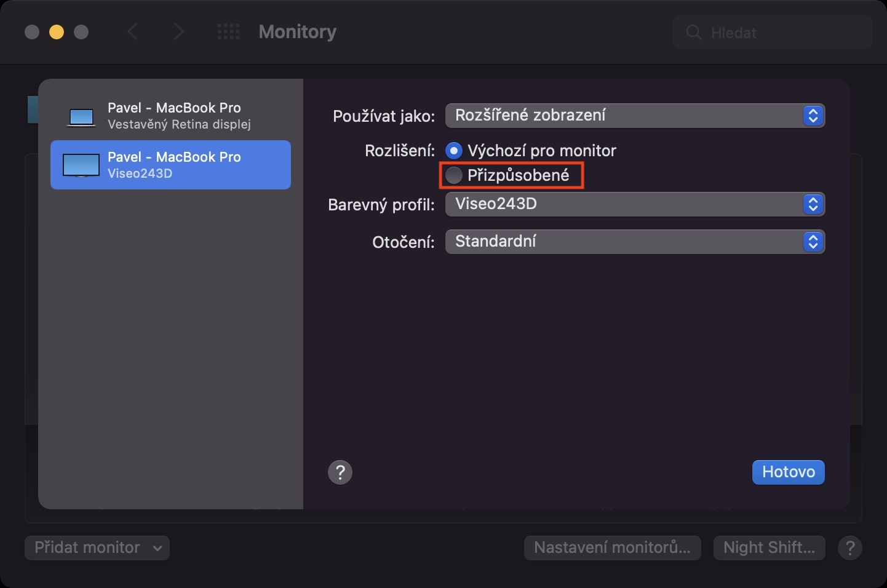
Task: Click the built-in Retina display laptop icon
Action: point(81,116)
